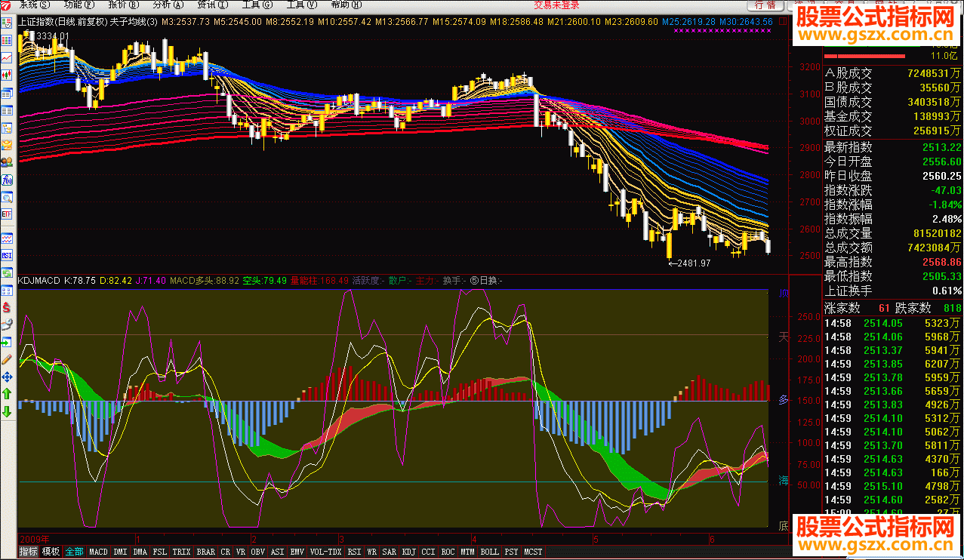The height and width of the screenshot is (560, 964).
Task: Select the BRAR indicator tab
Action: point(206,552)
